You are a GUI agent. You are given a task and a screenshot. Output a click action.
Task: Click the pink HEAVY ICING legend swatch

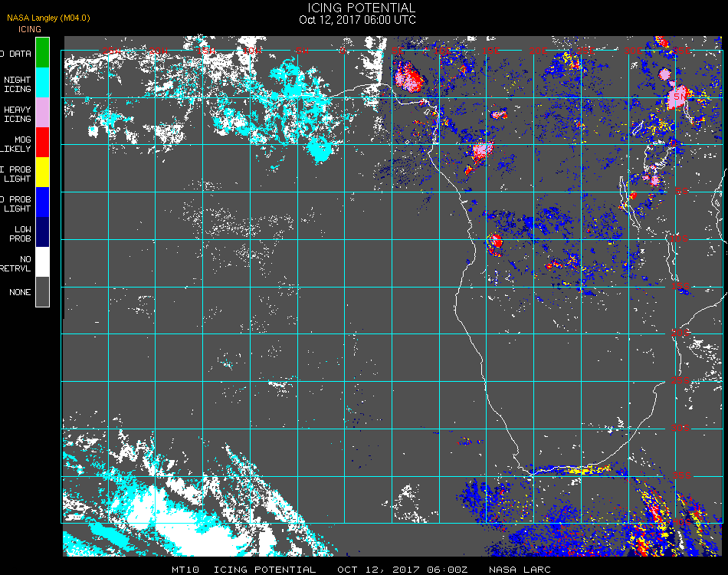click(42, 112)
